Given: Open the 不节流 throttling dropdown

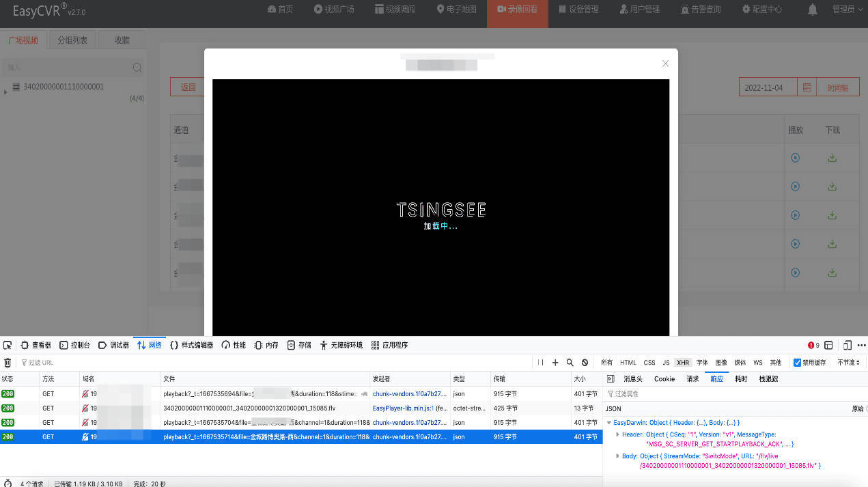Looking at the screenshot, I should [849, 363].
